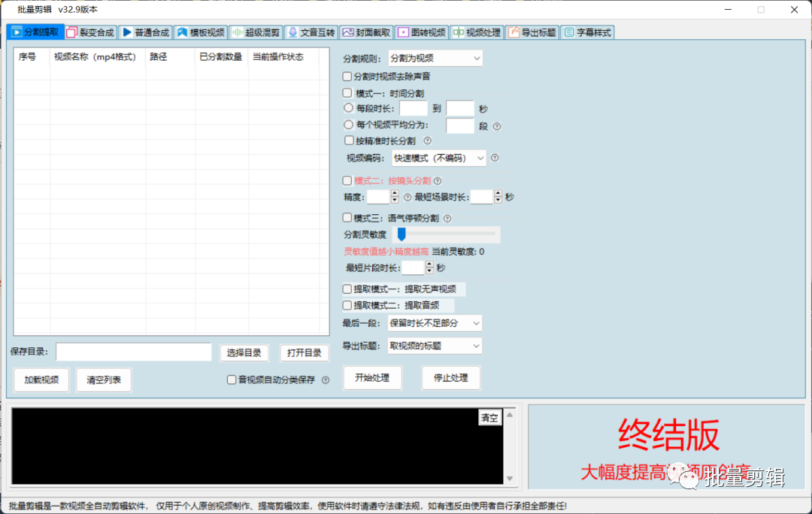Open the 文音互转 tab
This screenshot has width=812, height=514.
coord(312,32)
